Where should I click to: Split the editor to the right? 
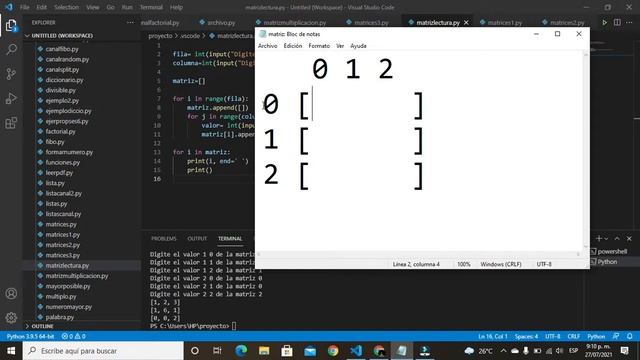[x=617, y=22]
